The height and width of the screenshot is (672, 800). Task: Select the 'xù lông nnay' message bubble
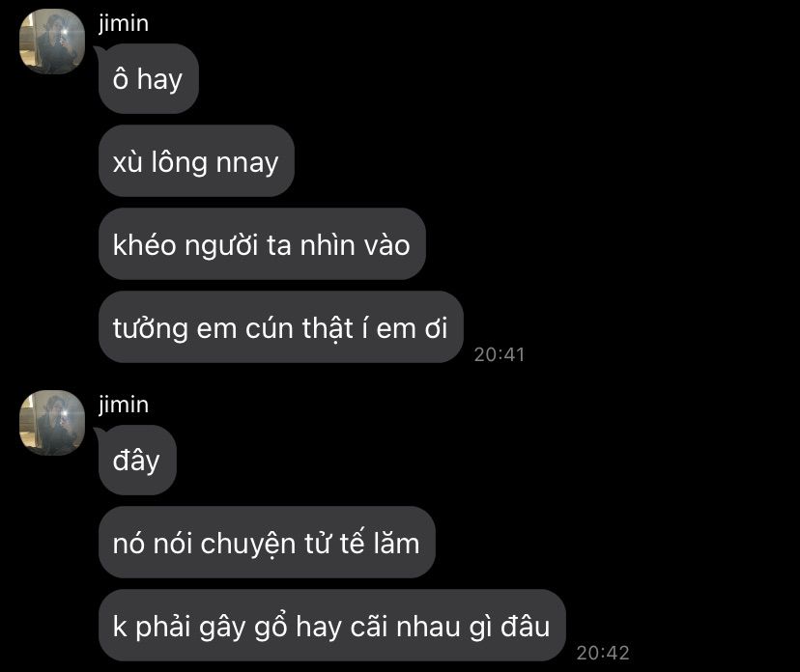pos(196,161)
